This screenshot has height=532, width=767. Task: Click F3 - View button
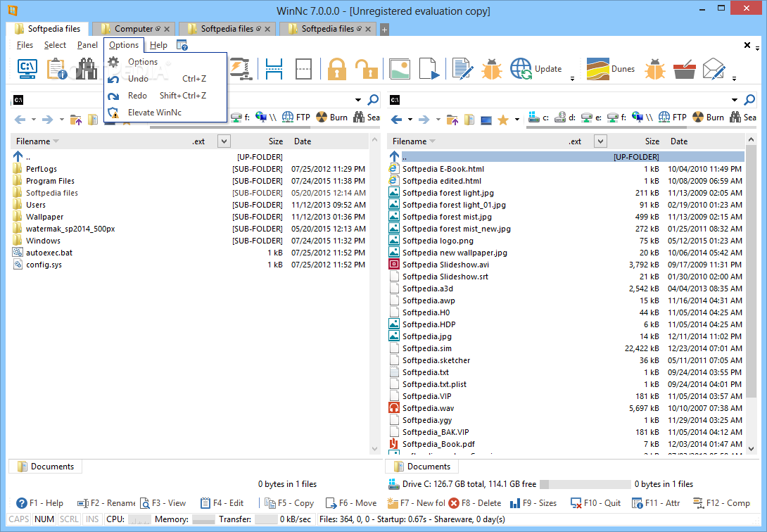163,502
